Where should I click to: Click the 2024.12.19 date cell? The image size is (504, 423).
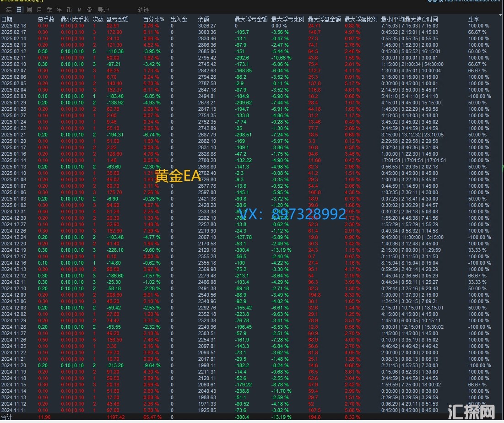click(x=14, y=250)
